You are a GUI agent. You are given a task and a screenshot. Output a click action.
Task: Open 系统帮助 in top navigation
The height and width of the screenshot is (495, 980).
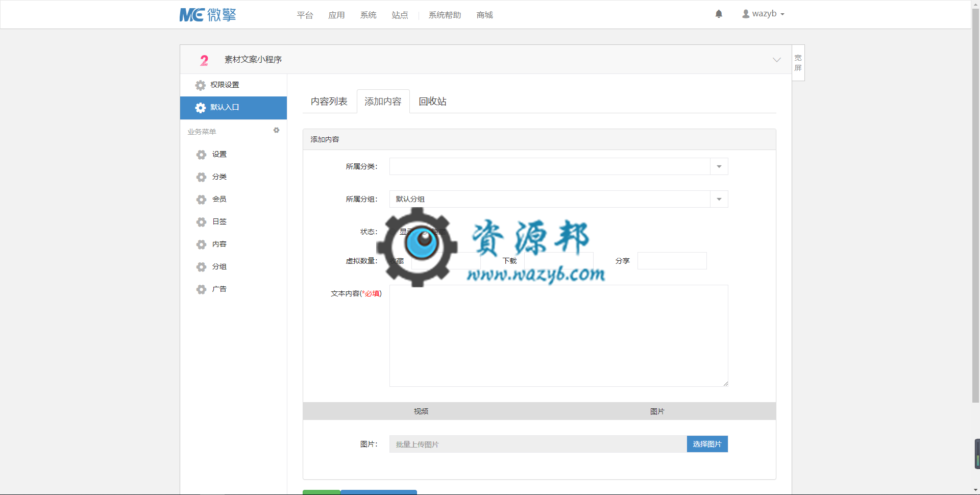[x=445, y=15]
